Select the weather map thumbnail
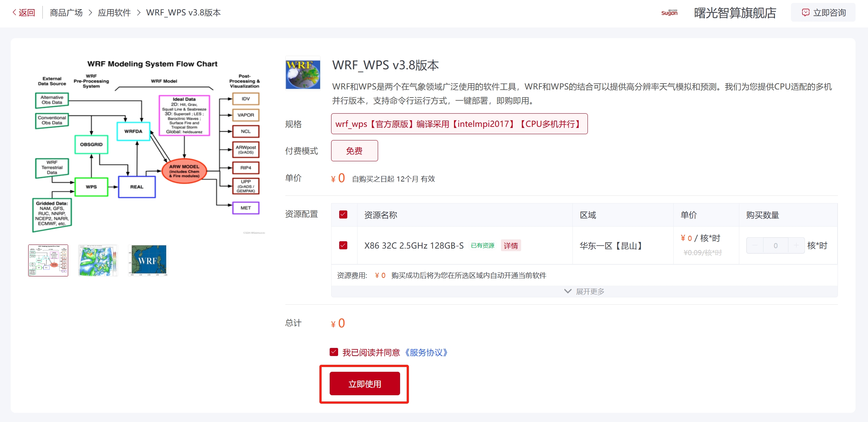 tap(98, 260)
